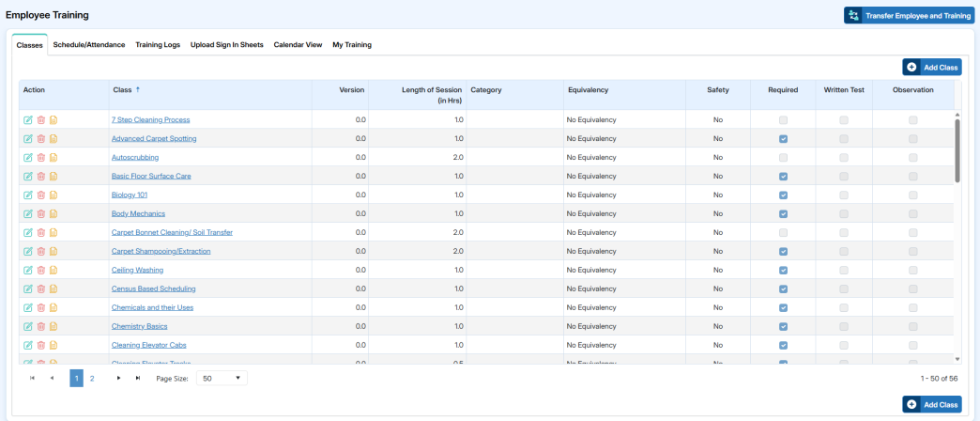Delete the Cleaning Elevator Cabs class

[x=40, y=345]
